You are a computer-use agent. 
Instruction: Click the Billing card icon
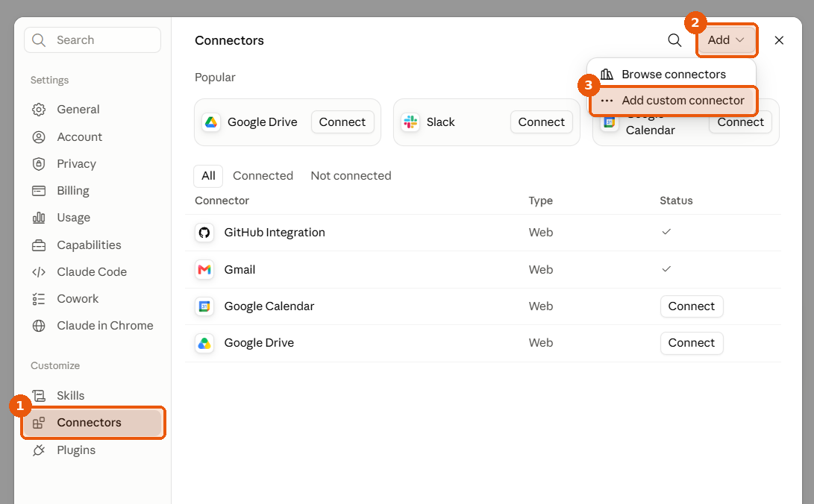coord(39,191)
